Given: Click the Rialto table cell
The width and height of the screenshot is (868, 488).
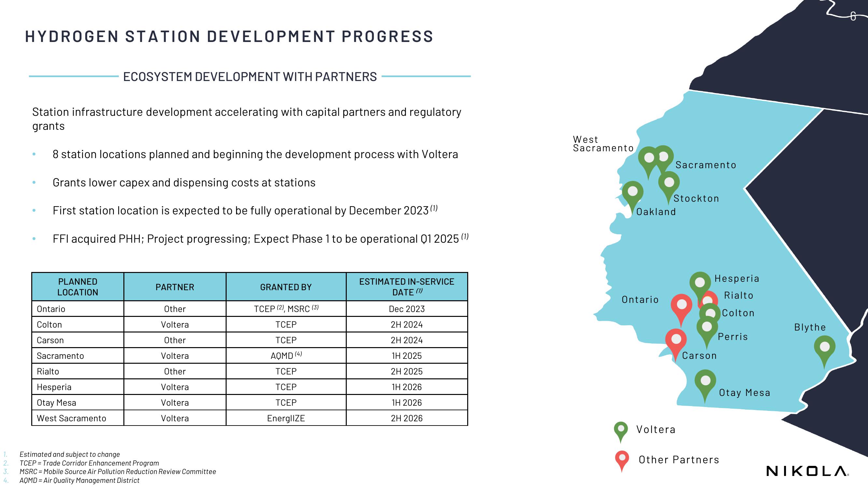Looking at the screenshot, I should (x=78, y=372).
